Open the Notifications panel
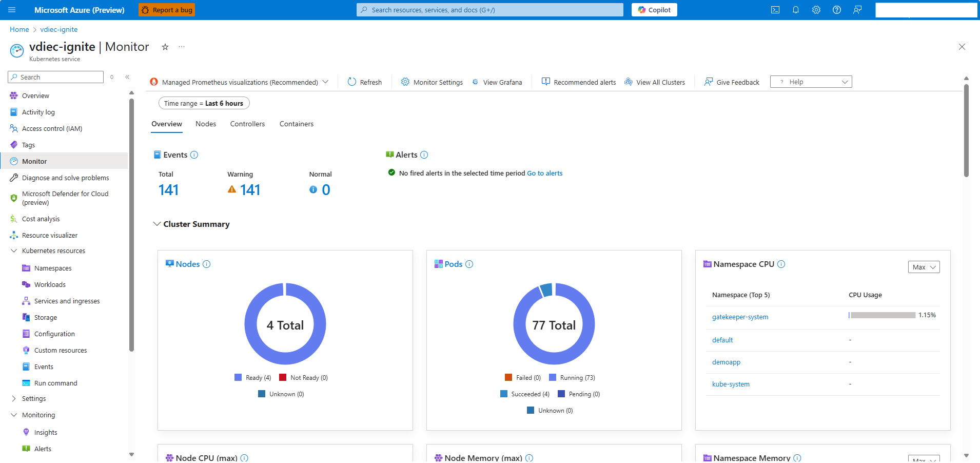980x463 pixels. (796, 9)
